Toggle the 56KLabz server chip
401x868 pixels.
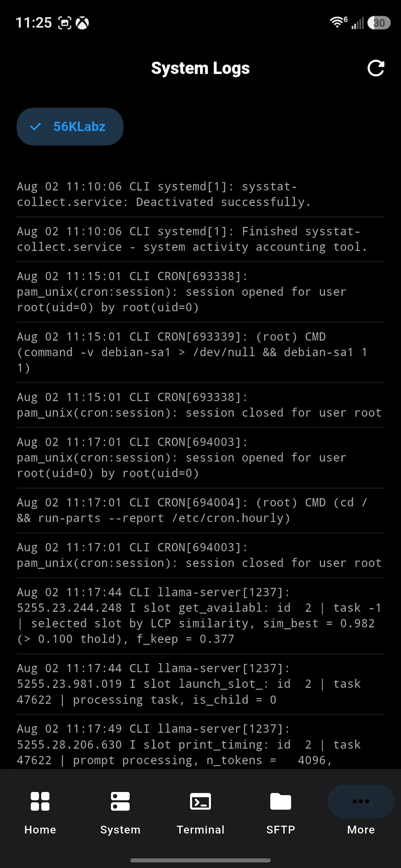pos(70,127)
